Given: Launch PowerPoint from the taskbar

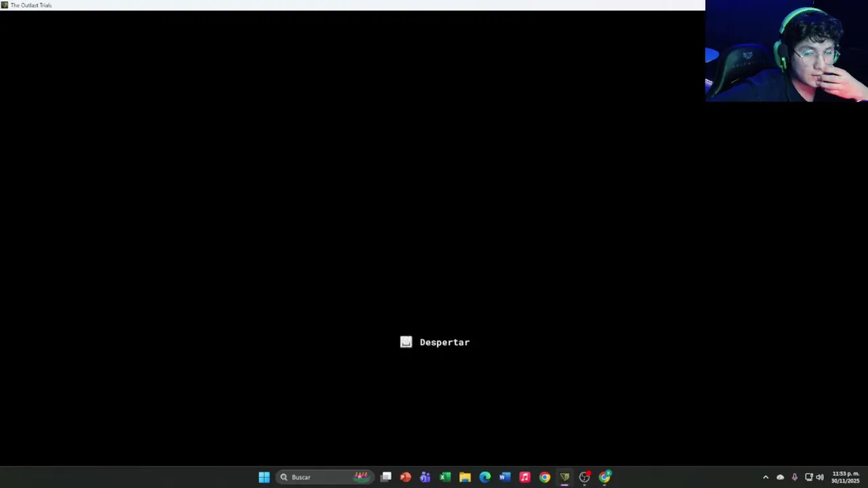Looking at the screenshot, I should [x=406, y=477].
